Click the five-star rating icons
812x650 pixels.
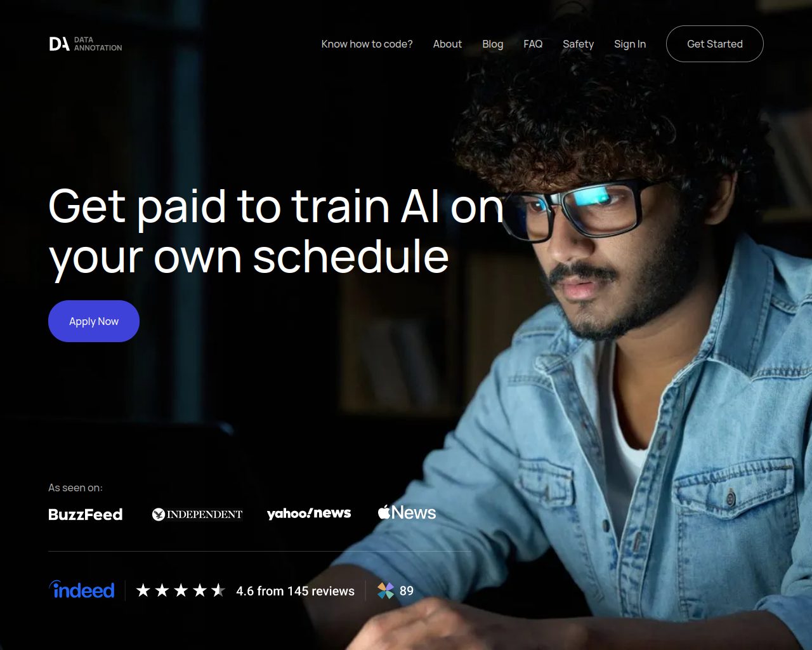click(x=181, y=591)
